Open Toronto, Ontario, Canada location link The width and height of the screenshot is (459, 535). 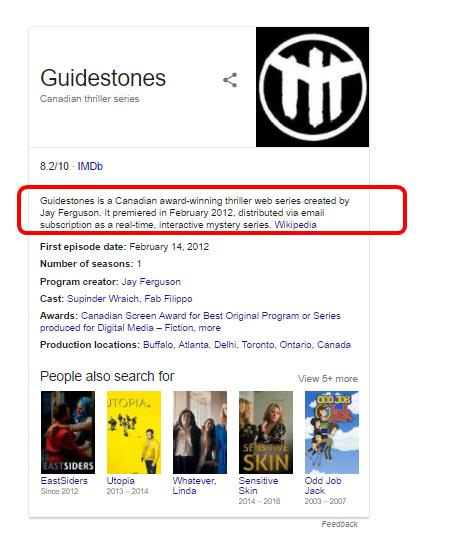pos(296,345)
